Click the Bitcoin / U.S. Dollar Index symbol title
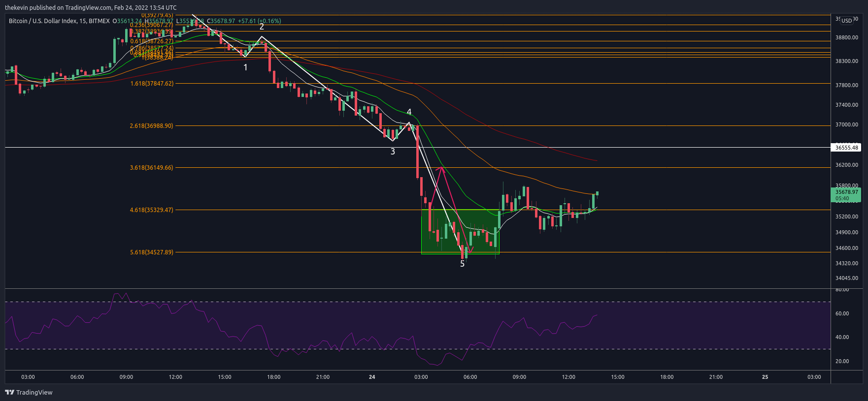Image resolution: width=868 pixels, height=401 pixels. 59,21
